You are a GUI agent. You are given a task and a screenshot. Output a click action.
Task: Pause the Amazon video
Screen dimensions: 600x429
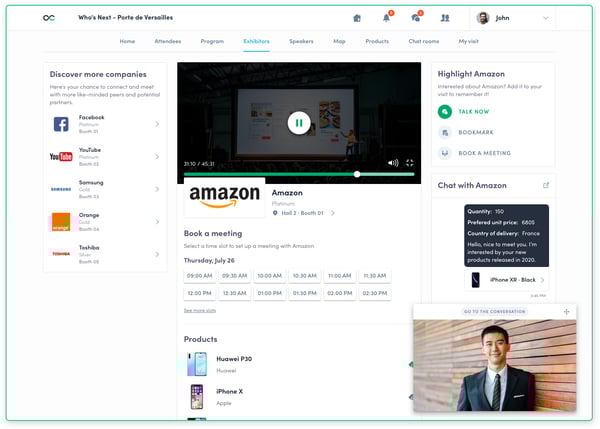(299, 123)
